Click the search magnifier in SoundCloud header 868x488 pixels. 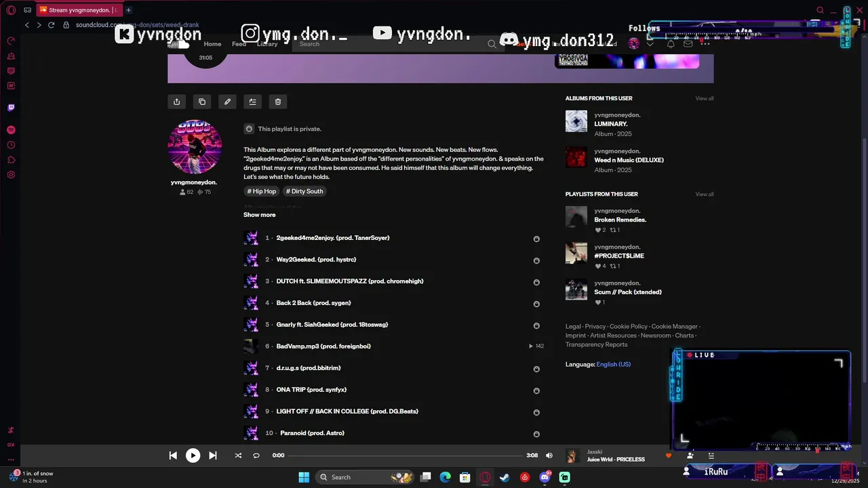pos(492,44)
